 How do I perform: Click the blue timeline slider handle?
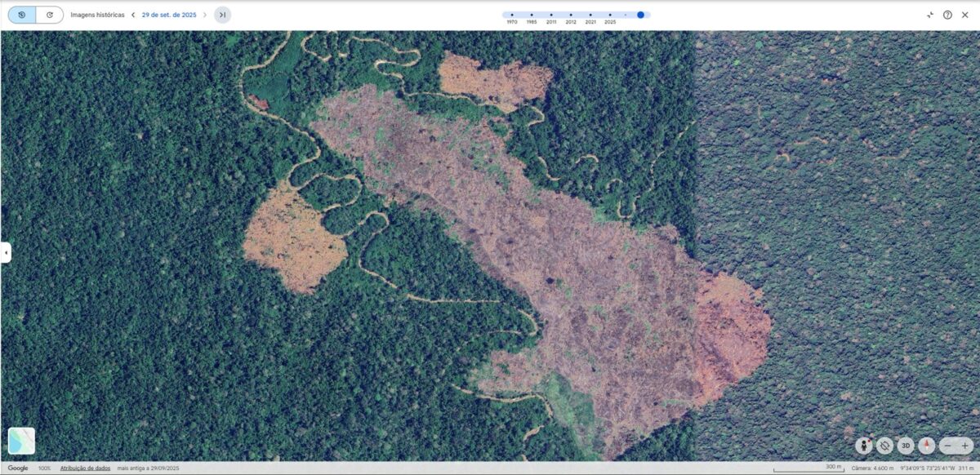(x=641, y=15)
